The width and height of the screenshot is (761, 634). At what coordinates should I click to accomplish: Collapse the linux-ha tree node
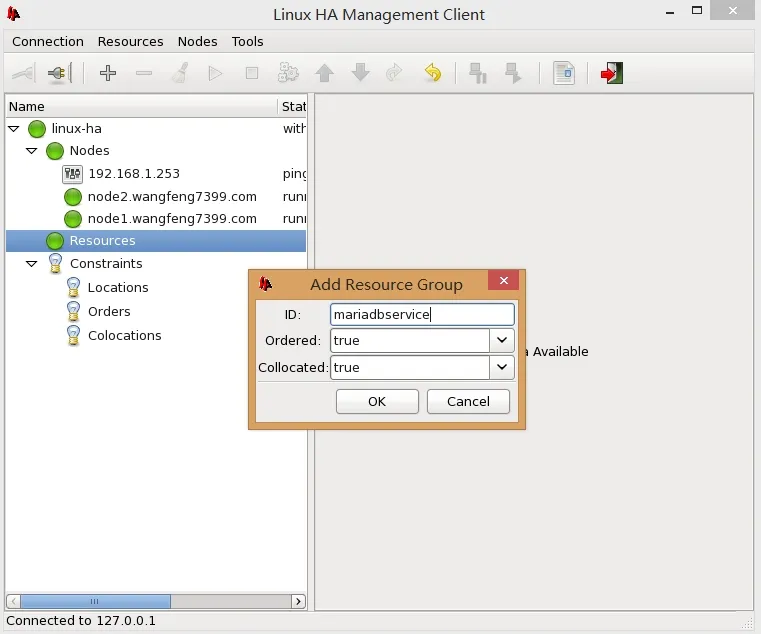coord(14,129)
